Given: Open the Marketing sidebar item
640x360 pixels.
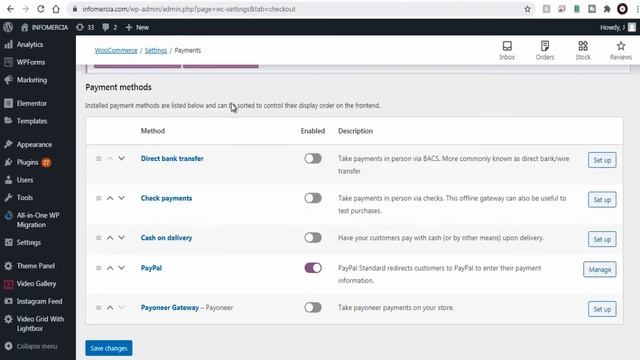Looking at the screenshot, I should [x=32, y=80].
